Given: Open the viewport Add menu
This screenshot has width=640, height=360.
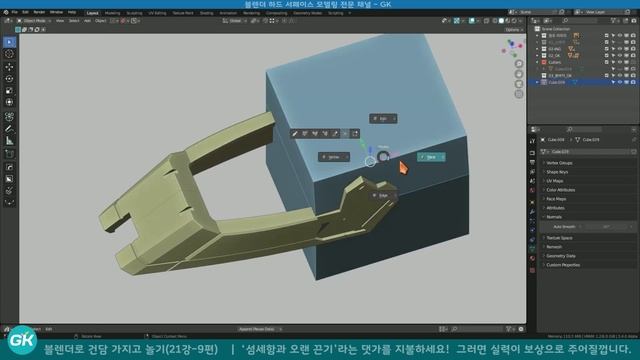Looking at the screenshot, I should click(87, 21).
